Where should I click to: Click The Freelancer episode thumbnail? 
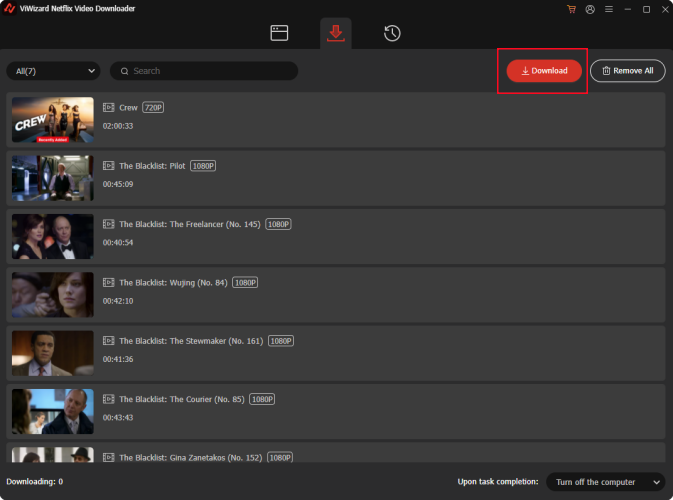click(53, 236)
